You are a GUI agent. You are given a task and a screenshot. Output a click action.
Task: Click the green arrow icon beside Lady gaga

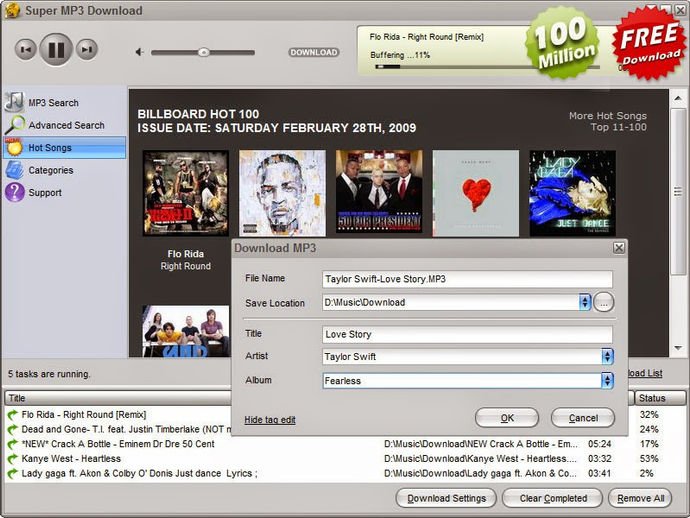pos(13,474)
